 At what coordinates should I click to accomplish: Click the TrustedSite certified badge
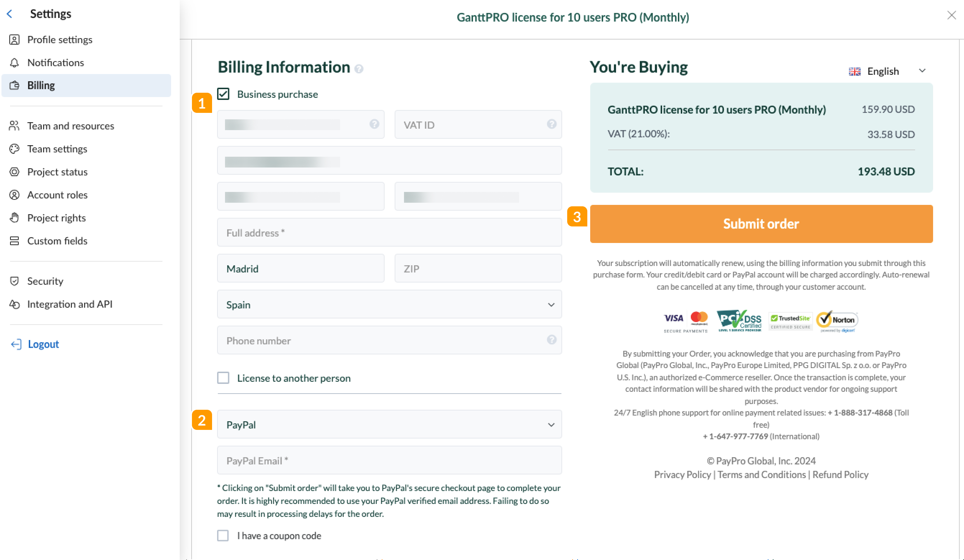790,321
